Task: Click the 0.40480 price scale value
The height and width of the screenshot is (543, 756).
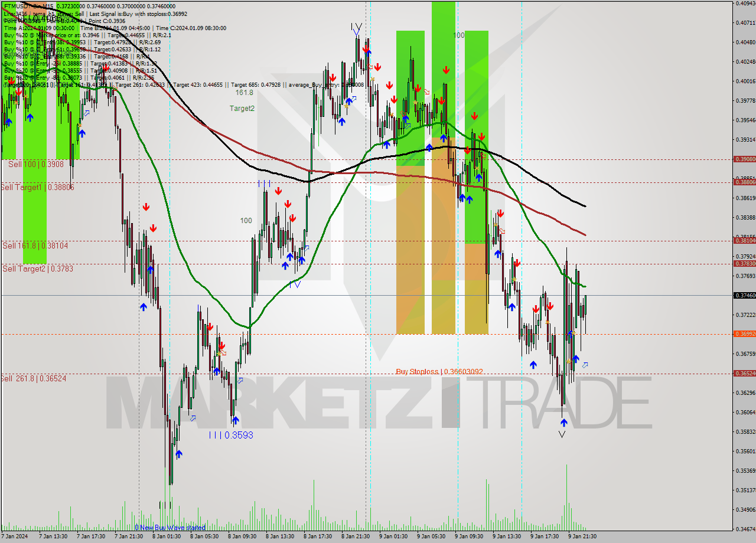Action: [x=745, y=42]
